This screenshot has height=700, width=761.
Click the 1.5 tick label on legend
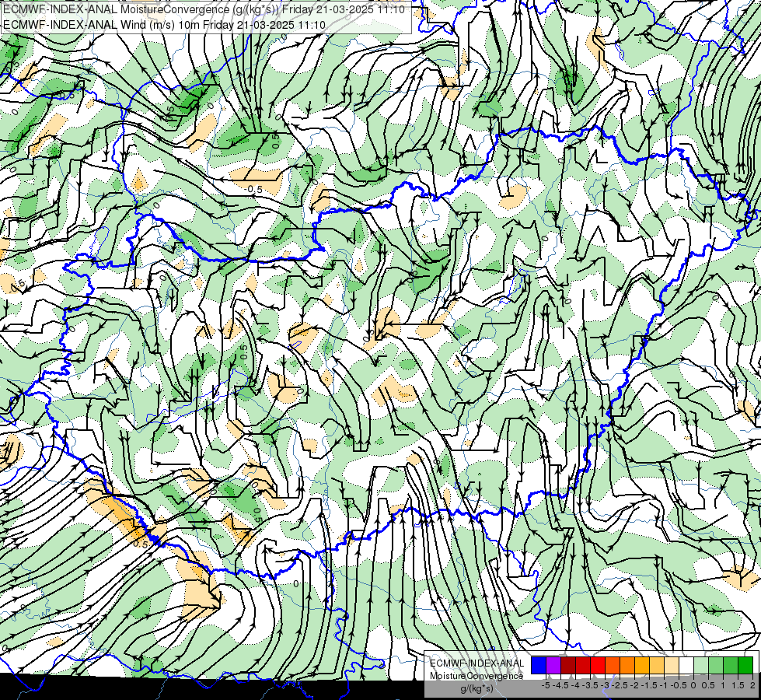738,685
